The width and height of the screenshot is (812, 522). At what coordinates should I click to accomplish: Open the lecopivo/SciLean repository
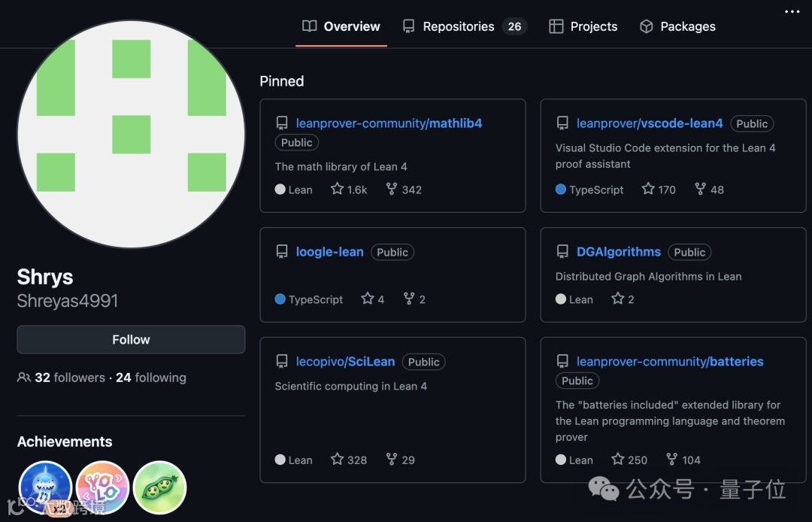[x=345, y=362]
